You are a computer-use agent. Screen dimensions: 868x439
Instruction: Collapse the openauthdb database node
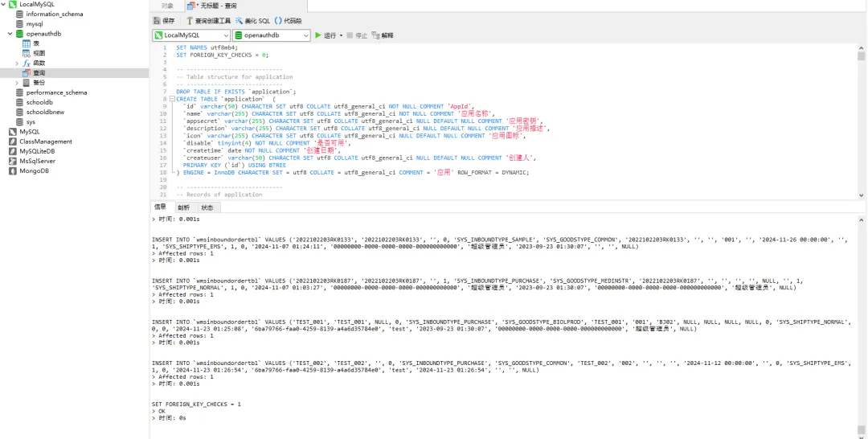pos(10,34)
